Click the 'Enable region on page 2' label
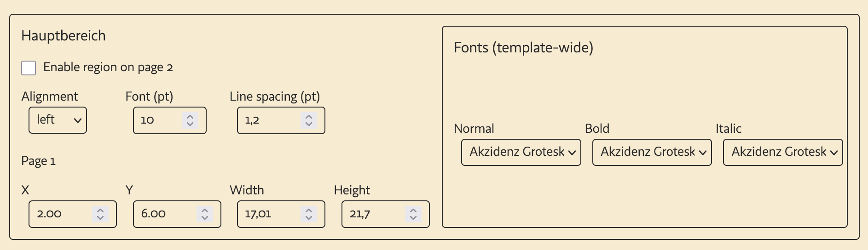868x250 pixels. tap(108, 68)
